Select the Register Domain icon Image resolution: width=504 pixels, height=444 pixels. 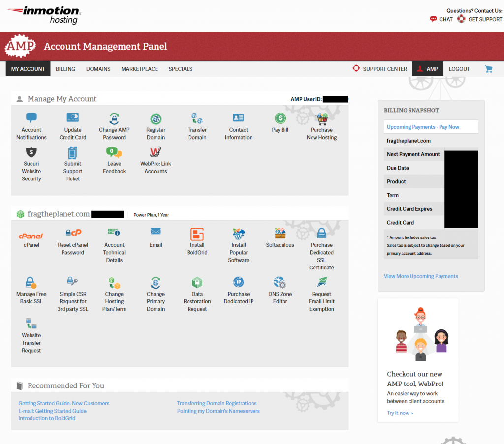[156, 119]
